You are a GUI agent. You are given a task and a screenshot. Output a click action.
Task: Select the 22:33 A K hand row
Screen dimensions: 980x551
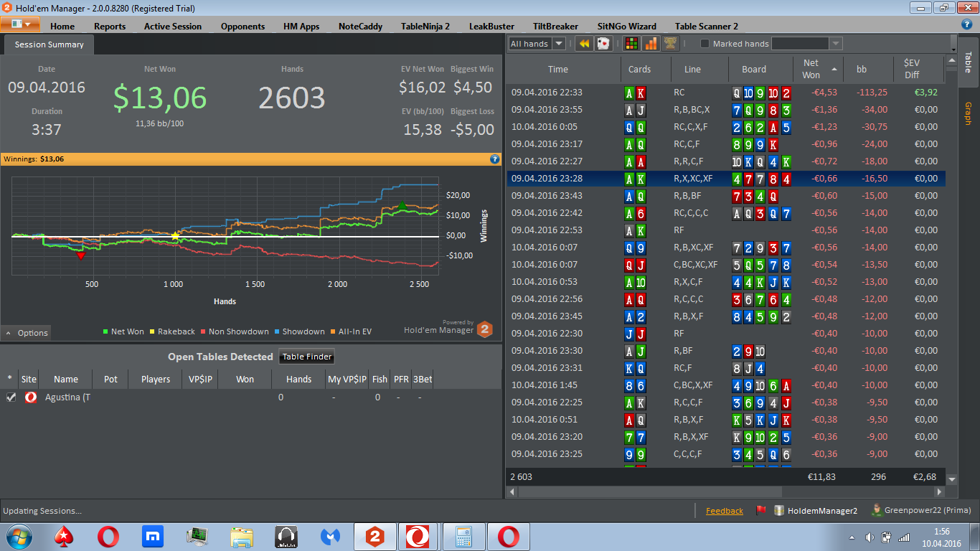[x=725, y=93]
